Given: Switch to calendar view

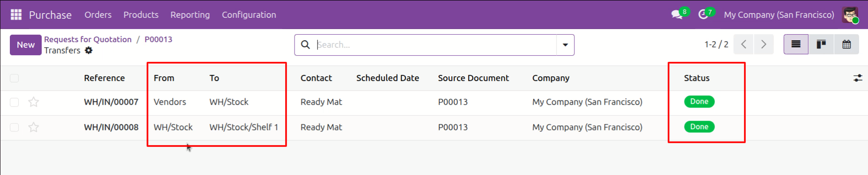Looking at the screenshot, I should pos(846,44).
